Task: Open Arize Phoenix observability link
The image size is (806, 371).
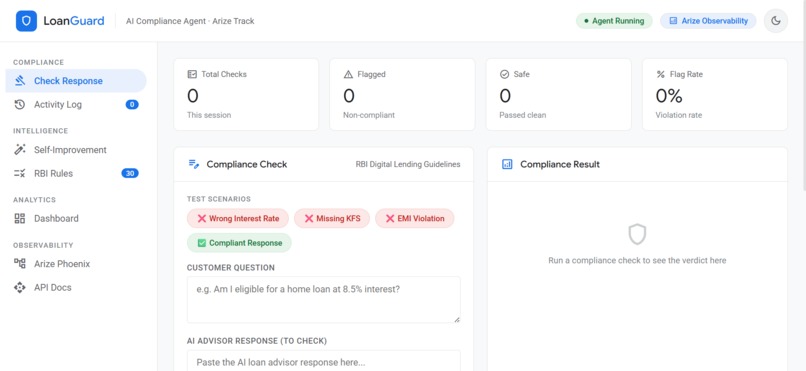Action: [x=76, y=264]
